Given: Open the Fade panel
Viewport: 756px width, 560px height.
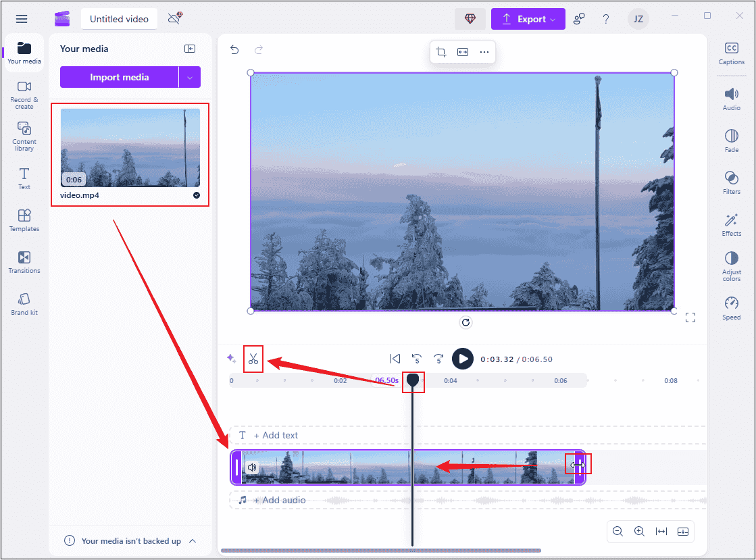Looking at the screenshot, I should [x=732, y=141].
